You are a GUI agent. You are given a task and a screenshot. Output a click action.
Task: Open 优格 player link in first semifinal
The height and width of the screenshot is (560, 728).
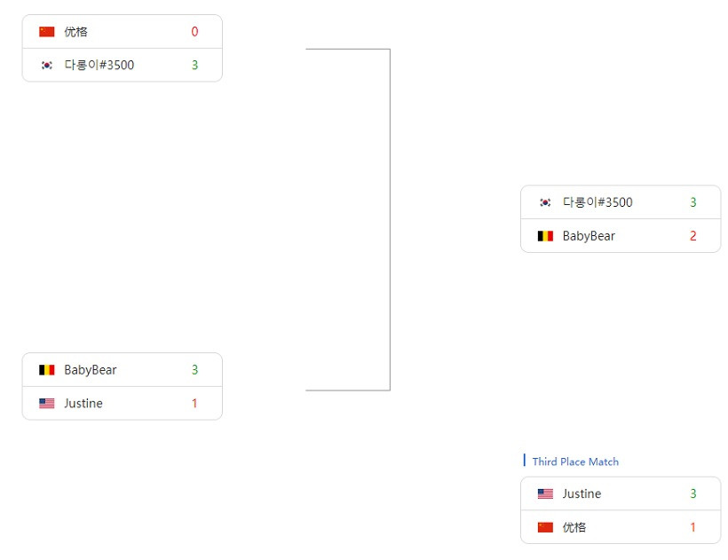coord(75,32)
